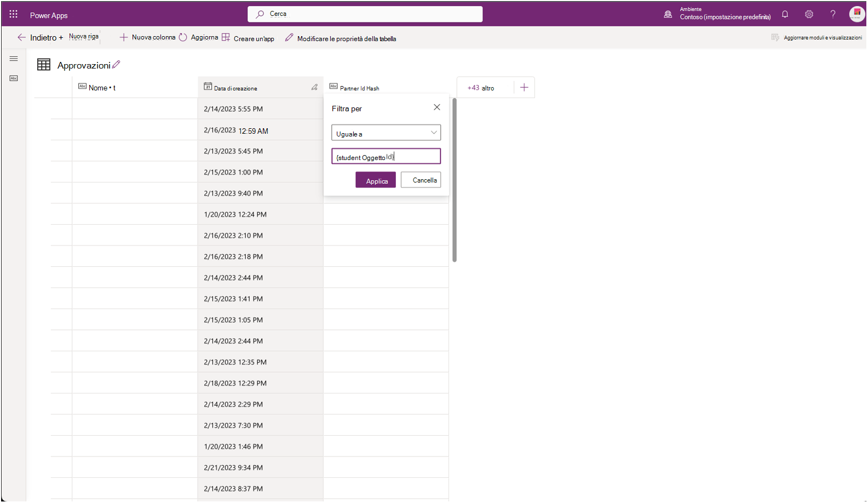Viewport: 868px width, 502px height.
Task: Toggle the hamburger navigation menu
Action: pyautogui.click(x=14, y=59)
